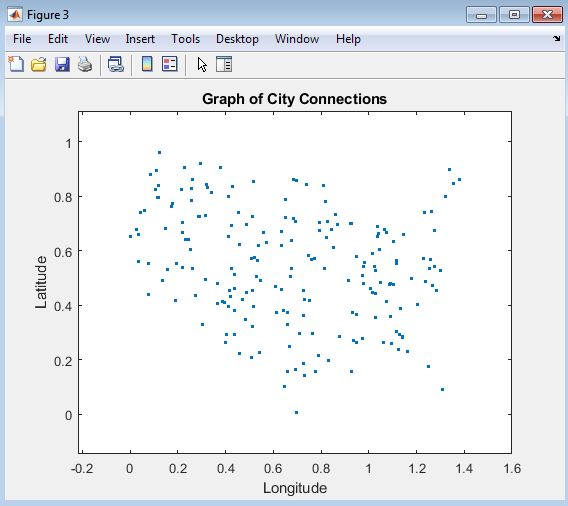Viewport: 568px width, 506px height.
Task: Print the figure using printer icon
Action: (85, 64)
